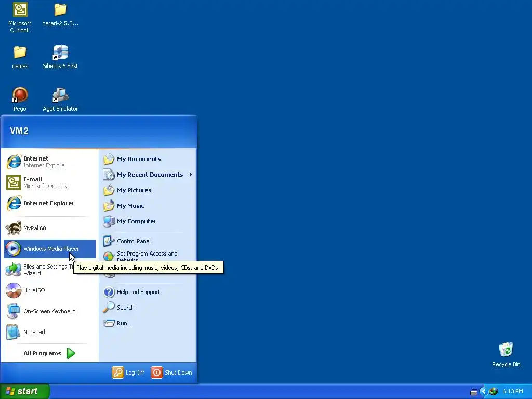Show hidden tray icons arrow
Viewport: 532px width, 399px height.
point(484,392)
